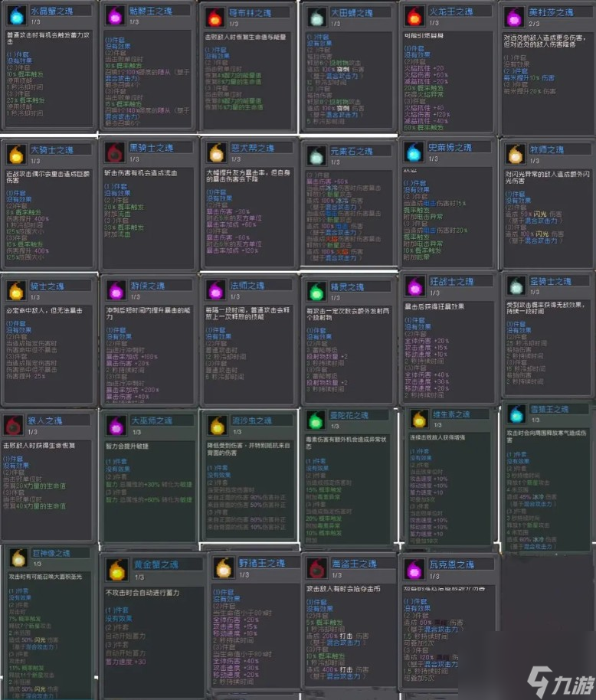
Task: Click the red flame icon of 火龙王之魂
Action: click(x=414, y=17)
